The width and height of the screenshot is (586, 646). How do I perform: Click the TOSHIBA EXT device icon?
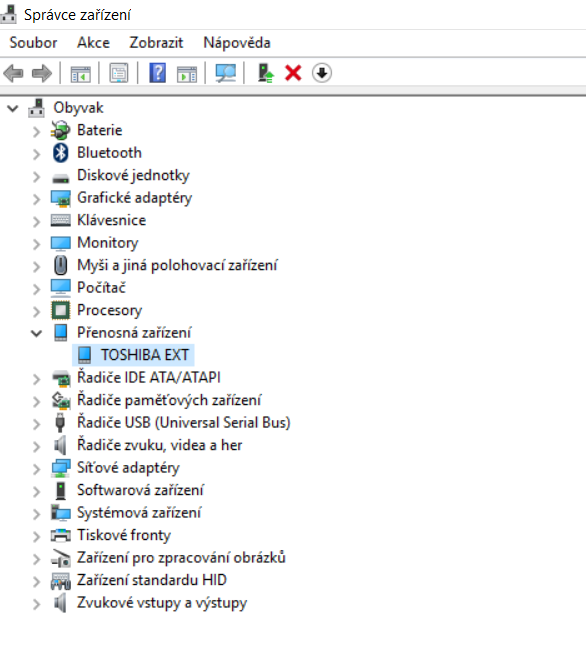point(84,355)
